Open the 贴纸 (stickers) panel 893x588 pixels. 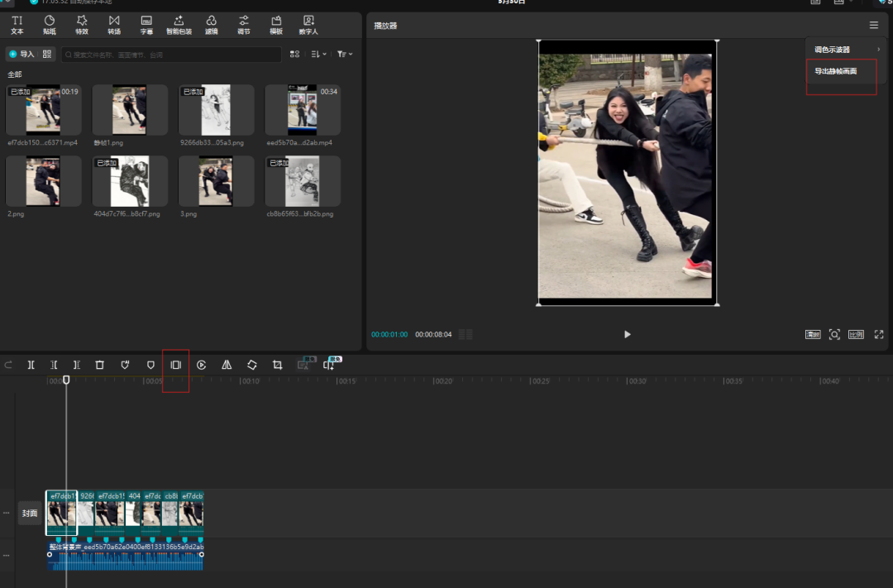pos(50,24)
